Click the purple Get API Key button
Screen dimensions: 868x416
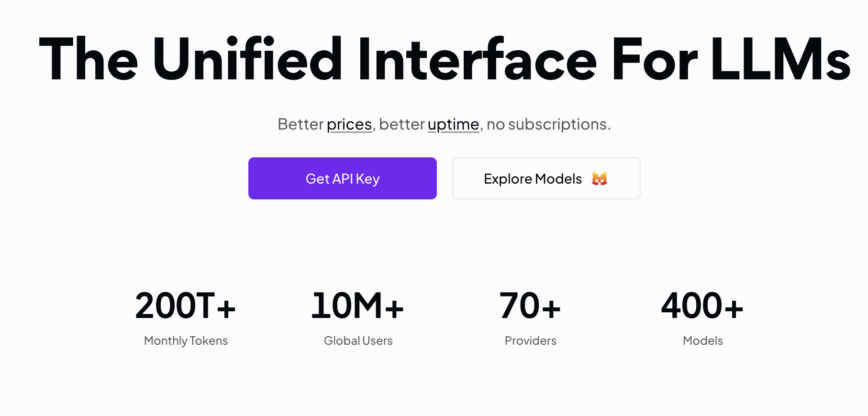click(x=343, y=178)
